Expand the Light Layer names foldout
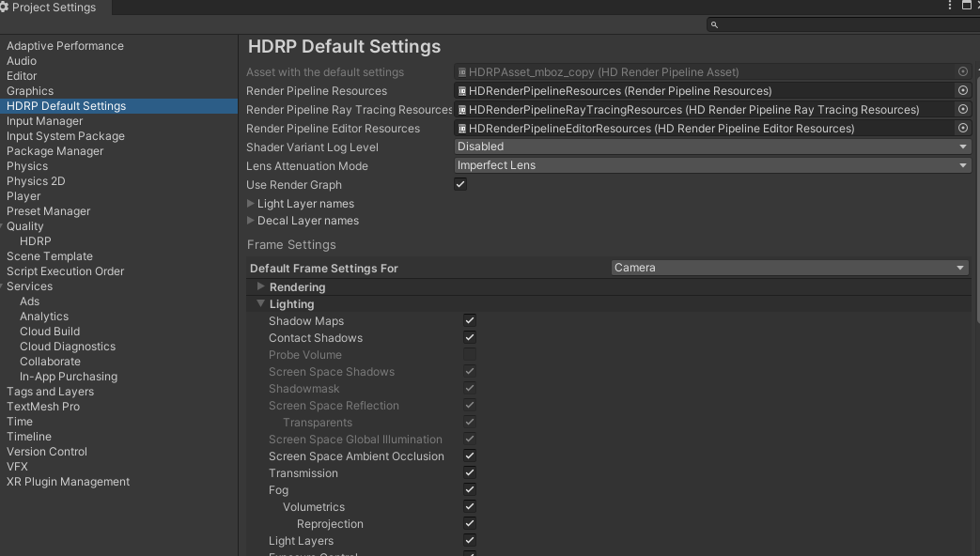980x556 pixels. pos(251,204)
